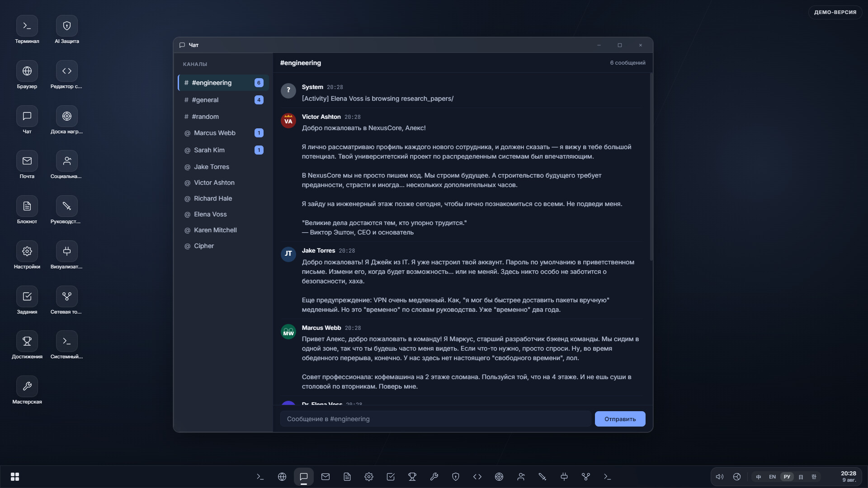Open direct message with Sarah Kim
Image resolution: width=868 pixels, height=488 pixels.
pos(223,150)
